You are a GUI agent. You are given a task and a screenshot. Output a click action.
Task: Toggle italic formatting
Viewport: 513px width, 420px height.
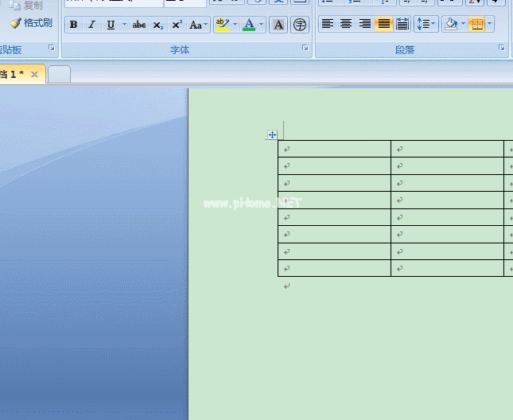[91, 25]
